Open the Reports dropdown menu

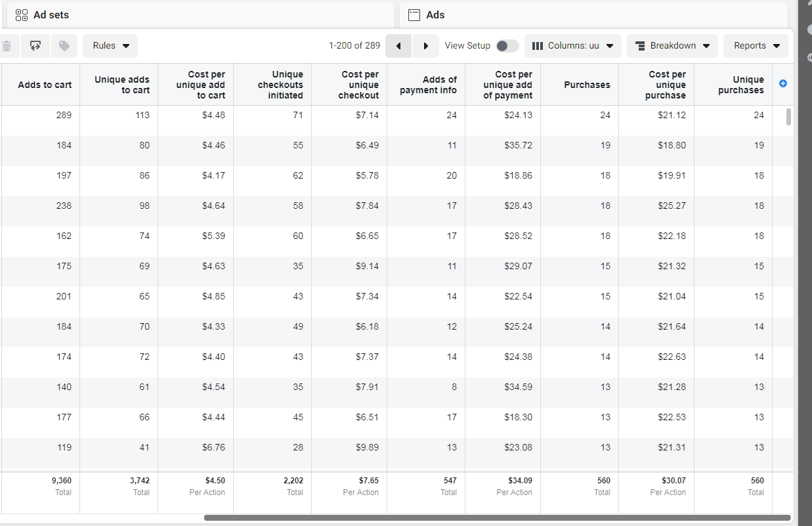coord(756,46)
